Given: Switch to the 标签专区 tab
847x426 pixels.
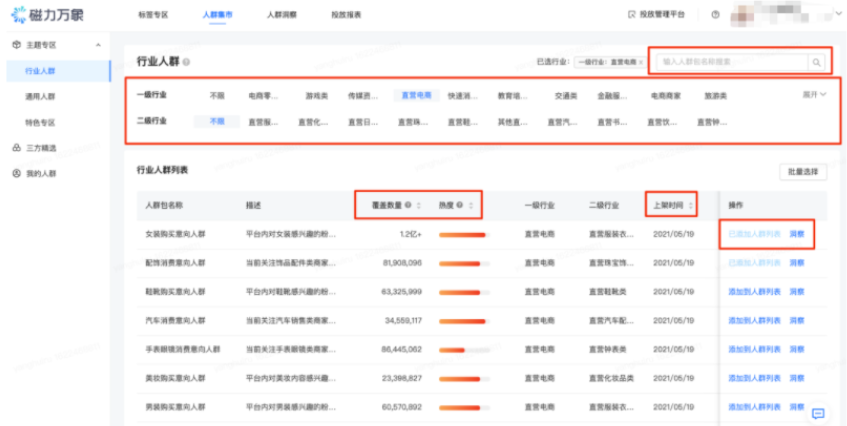Looking at the screenshot, I should pos(153,15).
